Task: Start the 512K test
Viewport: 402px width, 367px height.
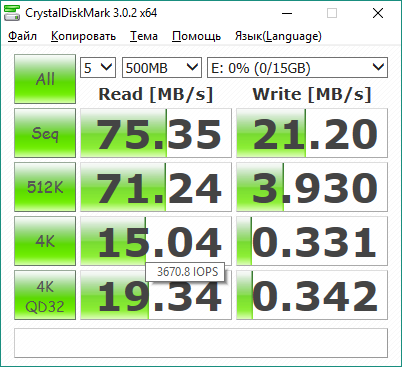Action: coord(45,187)
